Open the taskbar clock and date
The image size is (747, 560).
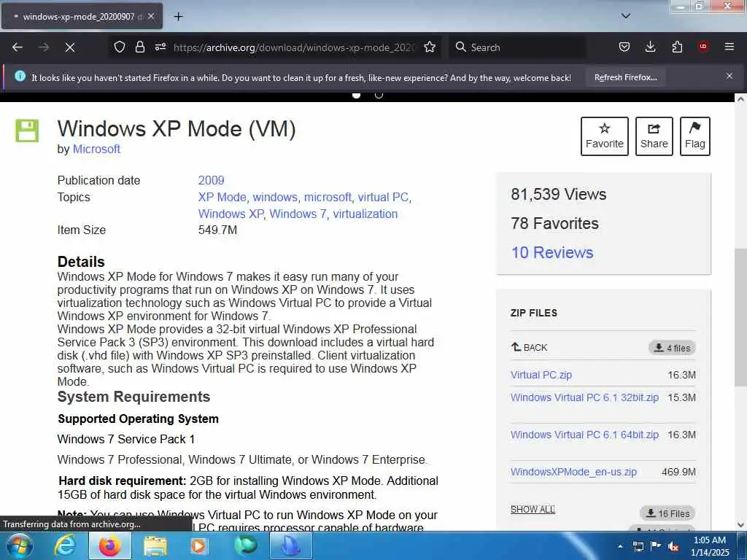point(710,546)
